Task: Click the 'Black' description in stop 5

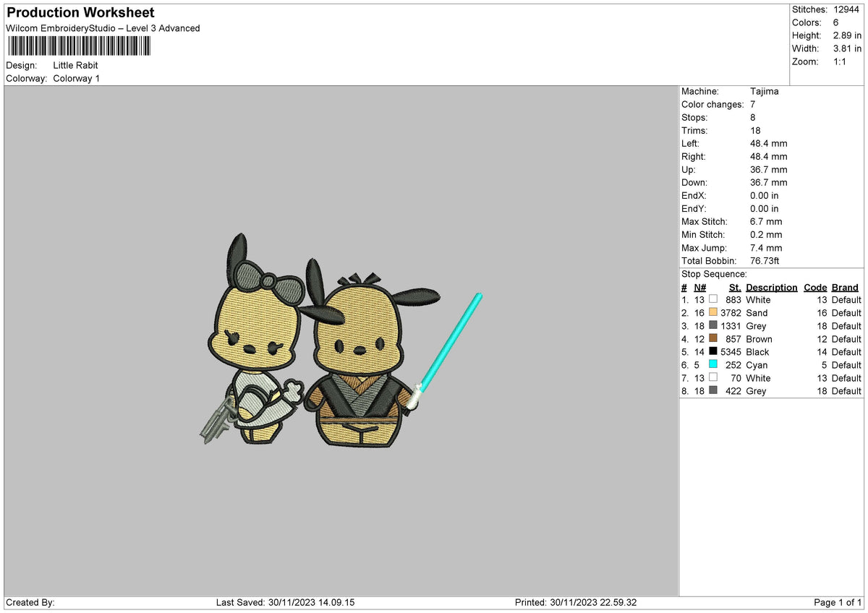Action: coord(757,351)
